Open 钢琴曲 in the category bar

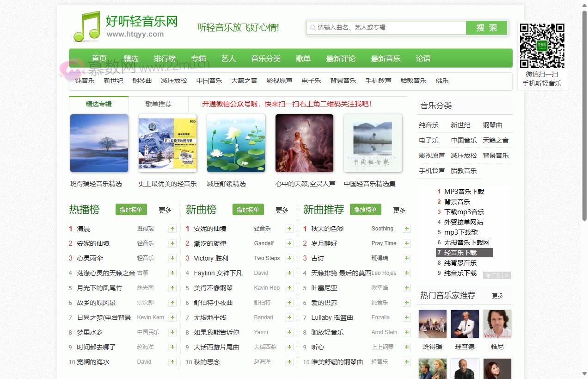click(x=141, y=80)
